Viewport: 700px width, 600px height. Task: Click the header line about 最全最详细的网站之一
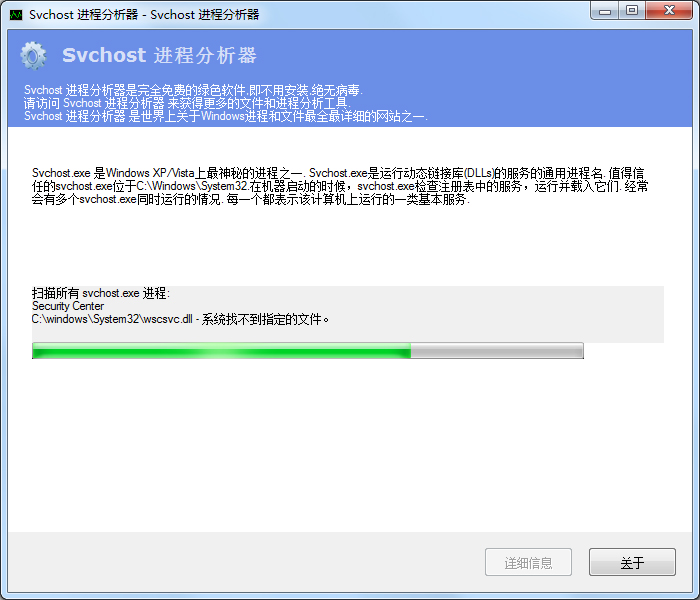tap(226, 116)
